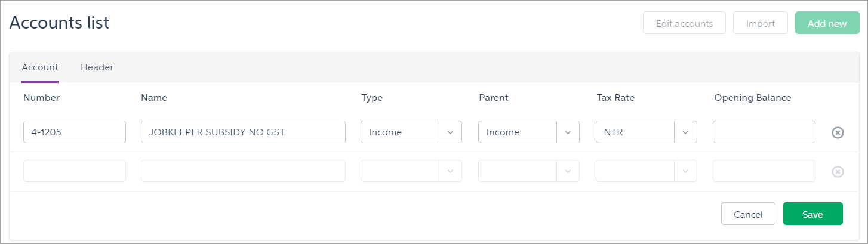Switch to the Header tab
The image size is (868, 244).
pyautogui.click(x=97, y=67)
